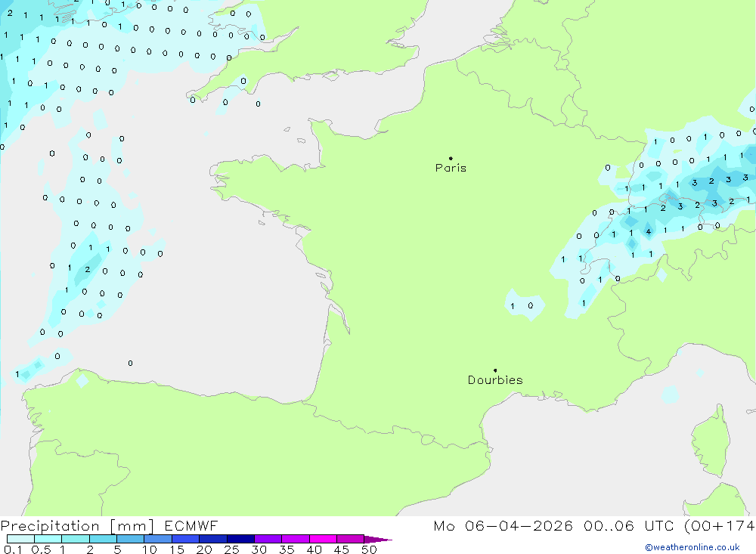Select the dot marker above Dourbies

[x=495, y=370]
